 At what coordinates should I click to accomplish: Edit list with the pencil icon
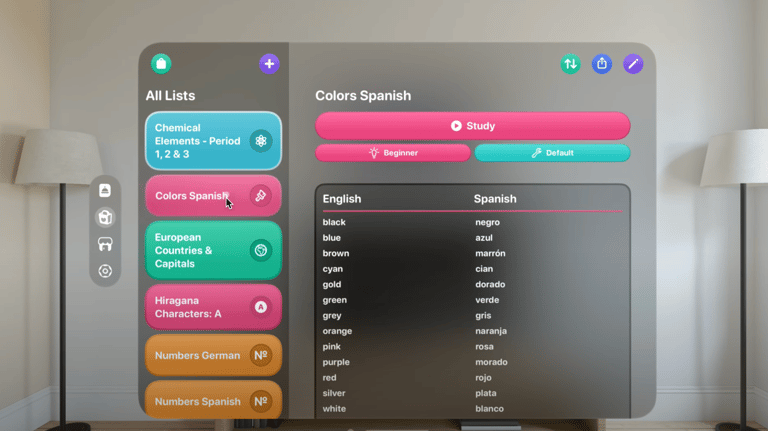click(x=633, y=64)
